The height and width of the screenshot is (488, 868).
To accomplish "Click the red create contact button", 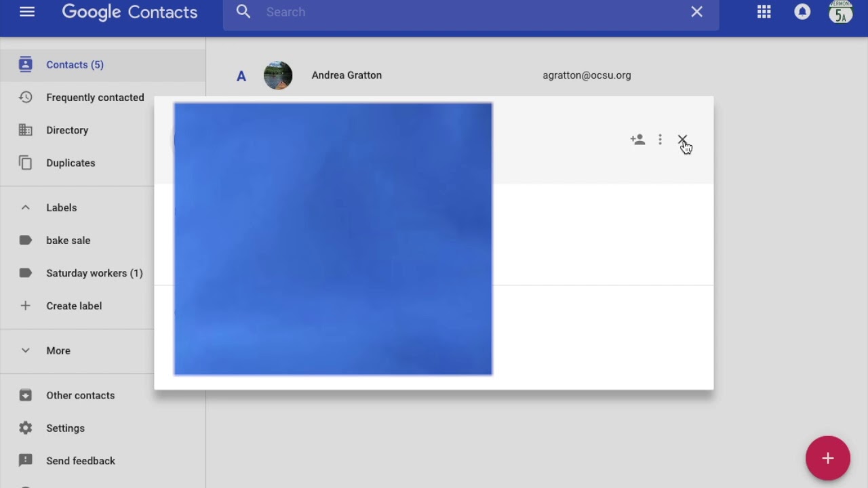I will [x=827, y=458].
